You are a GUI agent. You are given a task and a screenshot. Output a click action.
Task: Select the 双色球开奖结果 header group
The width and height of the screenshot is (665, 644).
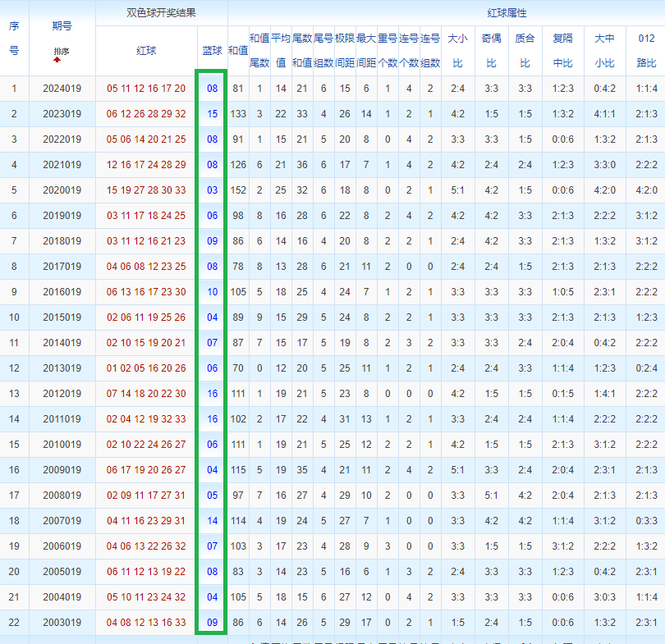(x=161, y=12)
